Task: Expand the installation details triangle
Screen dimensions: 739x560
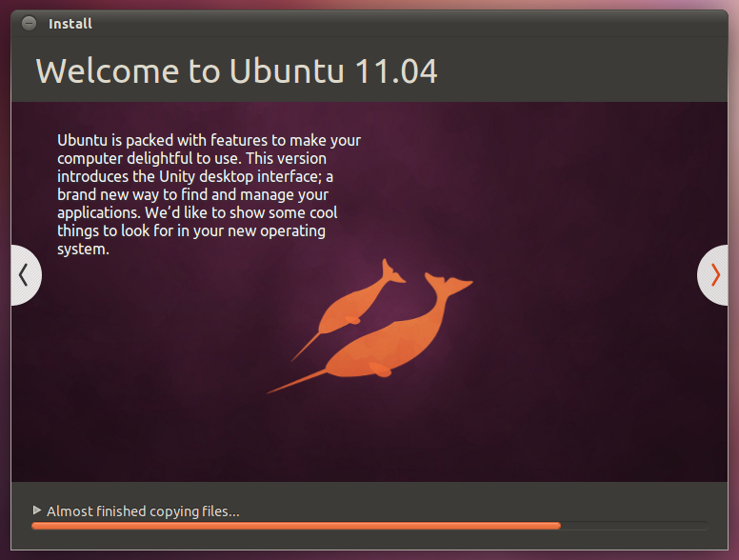Action: [x=37, y=510]
